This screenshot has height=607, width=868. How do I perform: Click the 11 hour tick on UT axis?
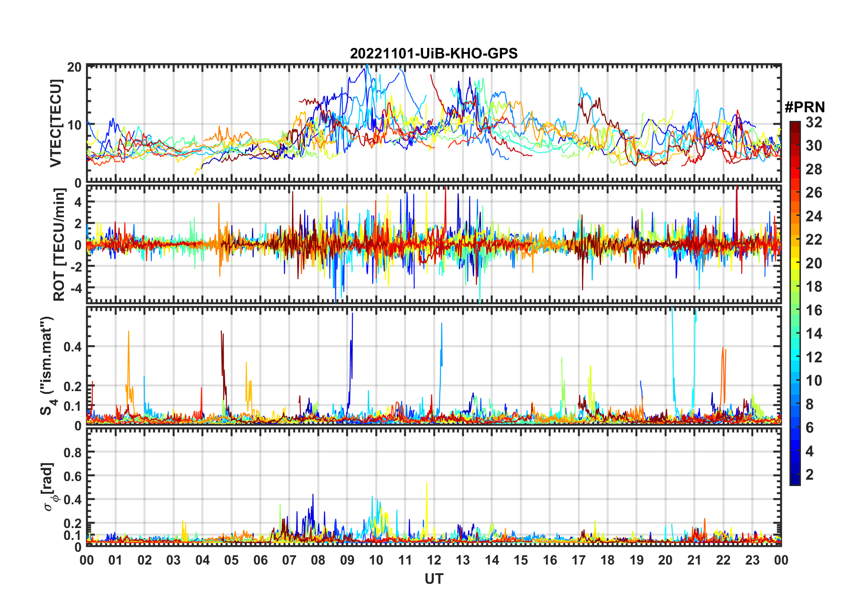click(x=405, y=560)
